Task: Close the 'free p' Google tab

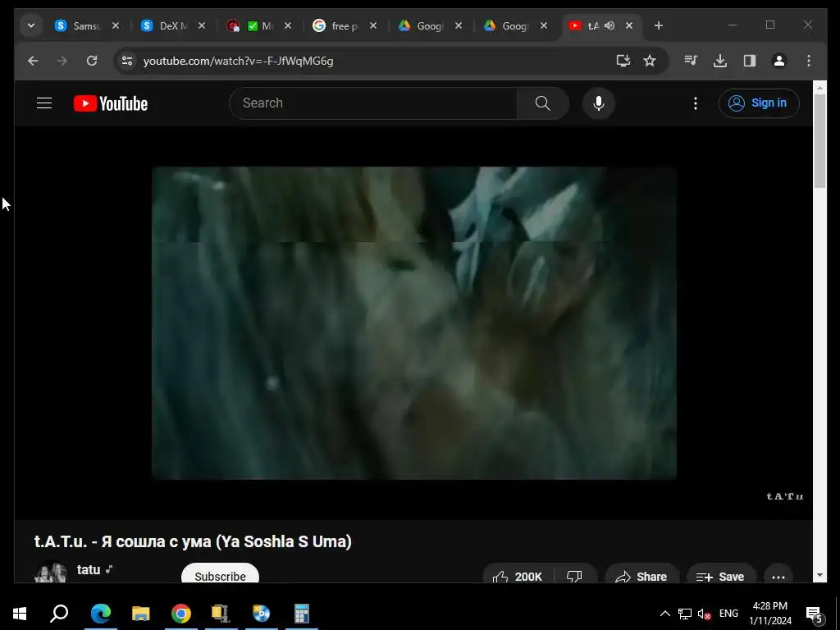Action: tap(373, 25)
